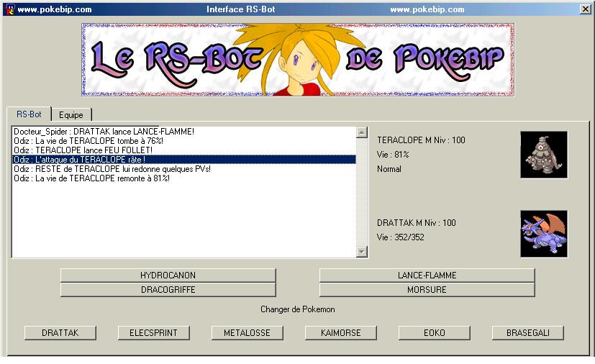Select log line 'DRATTAK lance LANCE-FLAMME!'

(184, 132)
